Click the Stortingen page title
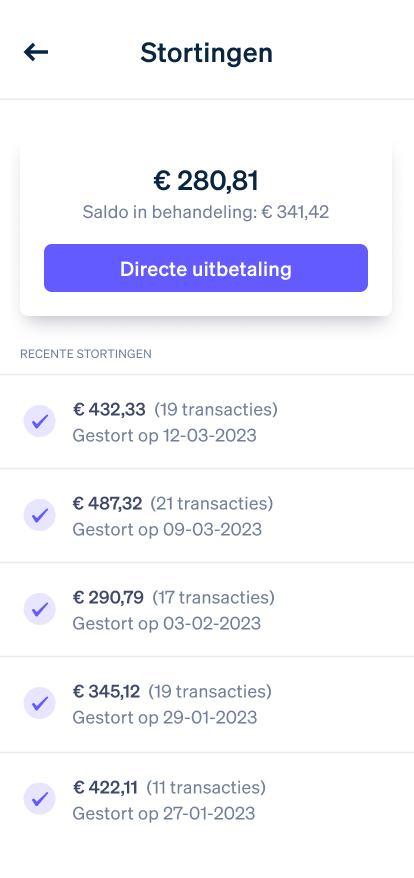Viewport: 414px width, 878px height. pos(206,53)
